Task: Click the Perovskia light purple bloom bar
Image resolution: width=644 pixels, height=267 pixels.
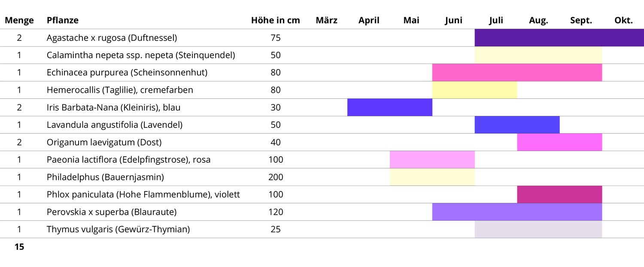Action: [x=517, y=212]
